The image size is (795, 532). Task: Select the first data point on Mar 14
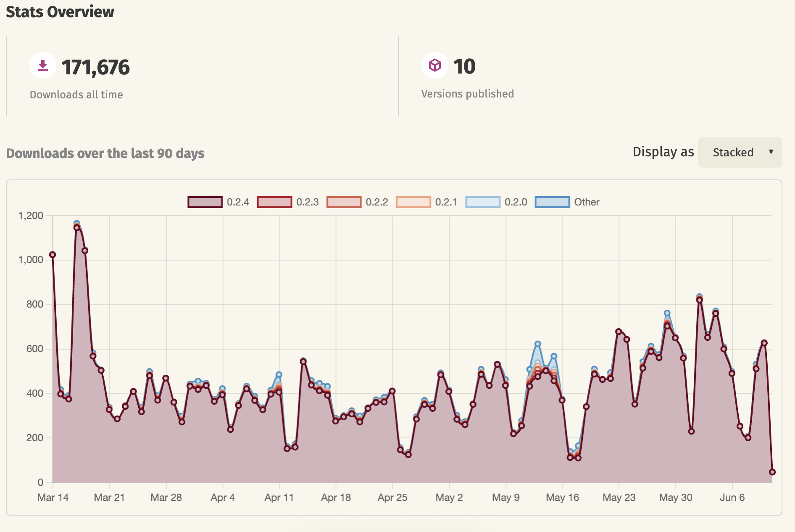(53, 255)
